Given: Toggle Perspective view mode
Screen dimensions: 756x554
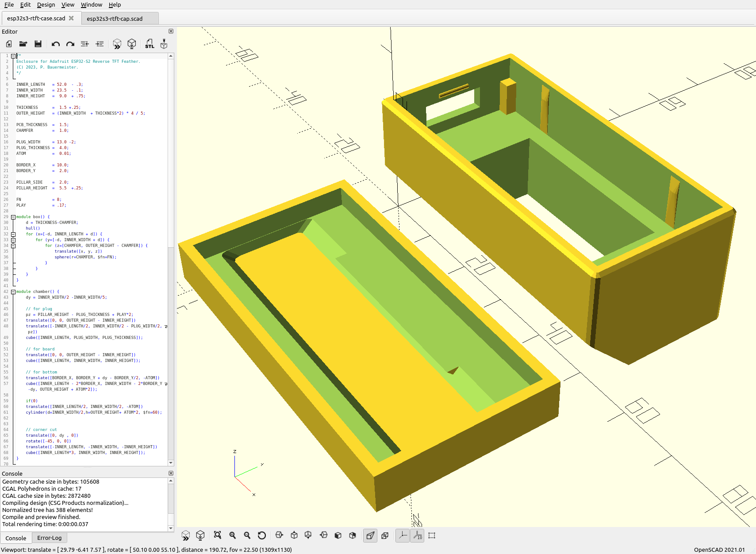Looking at the screenshot, I should 370,535.
